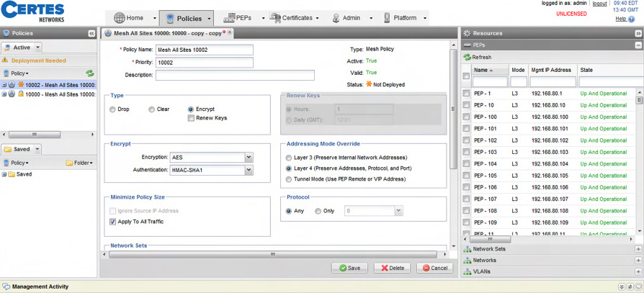Select the Drop type radio button
Screen dimensions: 644x293
(x=112, y=109)
